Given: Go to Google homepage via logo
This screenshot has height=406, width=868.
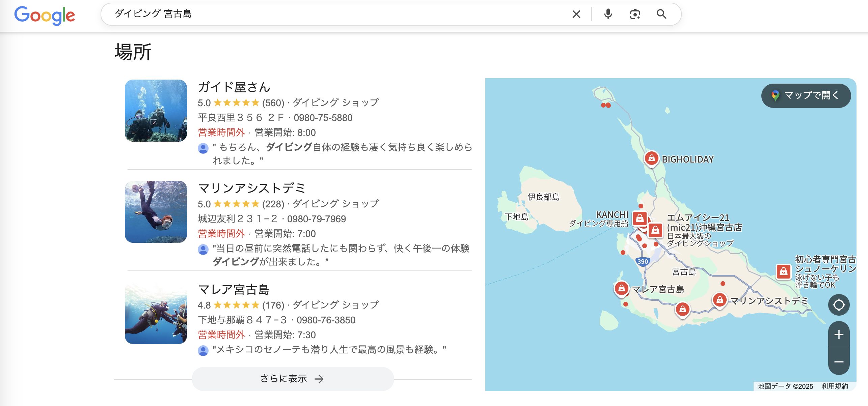Looking at the screenshot, I should click(45, 15).
